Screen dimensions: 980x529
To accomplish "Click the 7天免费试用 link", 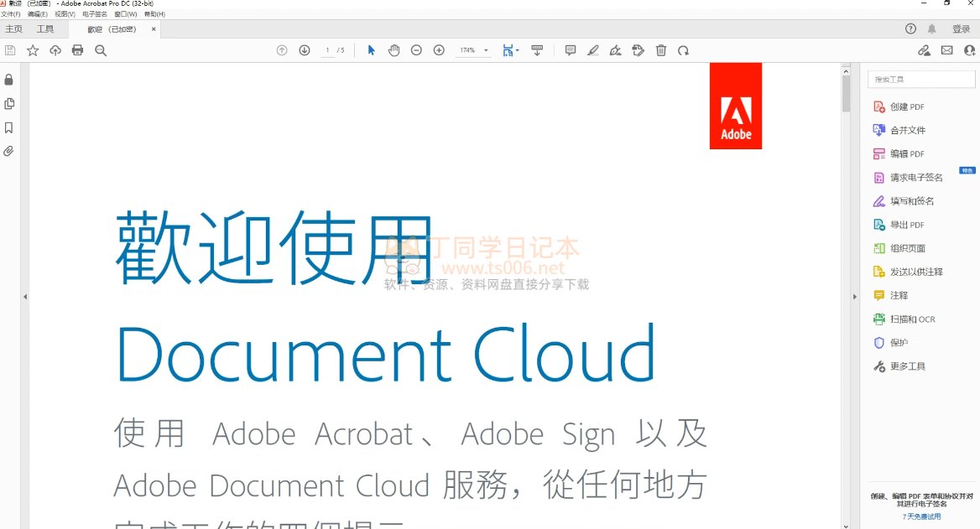I will (x=921, y=516).
